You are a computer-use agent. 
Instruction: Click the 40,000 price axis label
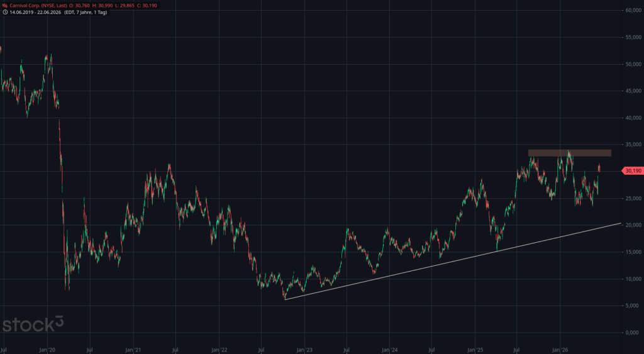coord(633,118)
